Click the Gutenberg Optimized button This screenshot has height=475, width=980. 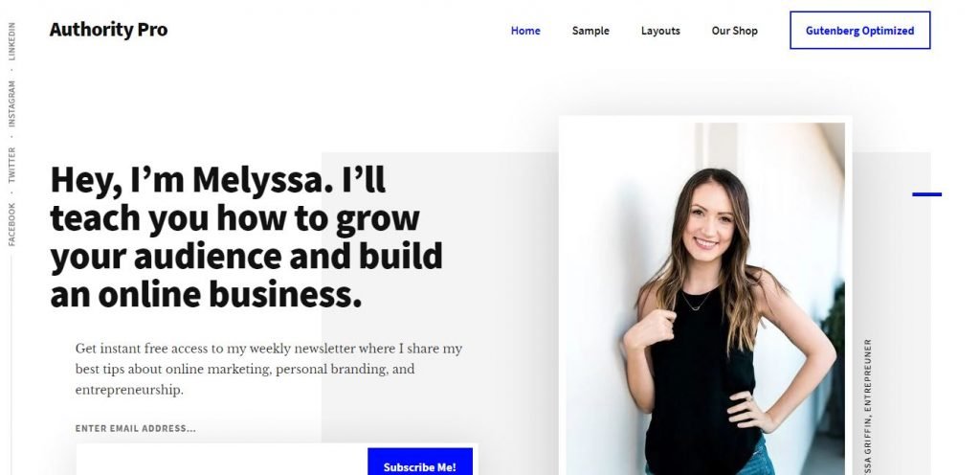tap(859, 30)
